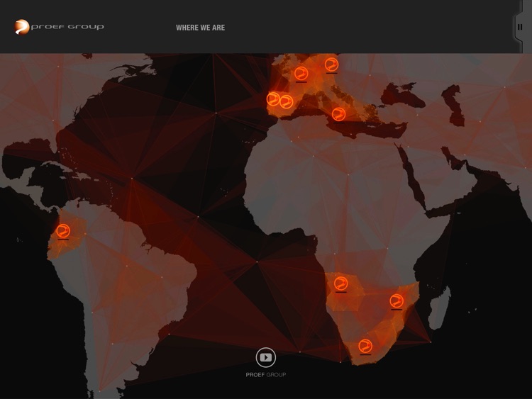Select the Portugal location marker

(273, 99)
